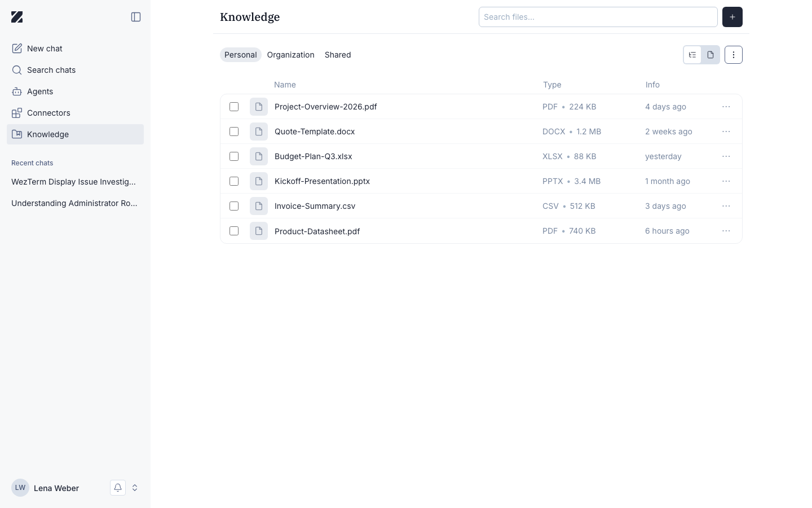This screenshot has height=508, width=812.
Task: Open notifications with the bell icon
Action: pyautogui.click(x=118, y=488)
